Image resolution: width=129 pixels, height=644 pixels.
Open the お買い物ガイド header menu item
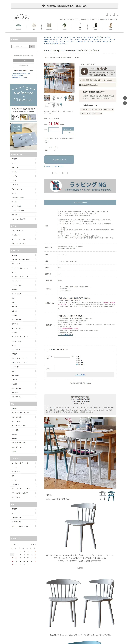tap(85, 19)
